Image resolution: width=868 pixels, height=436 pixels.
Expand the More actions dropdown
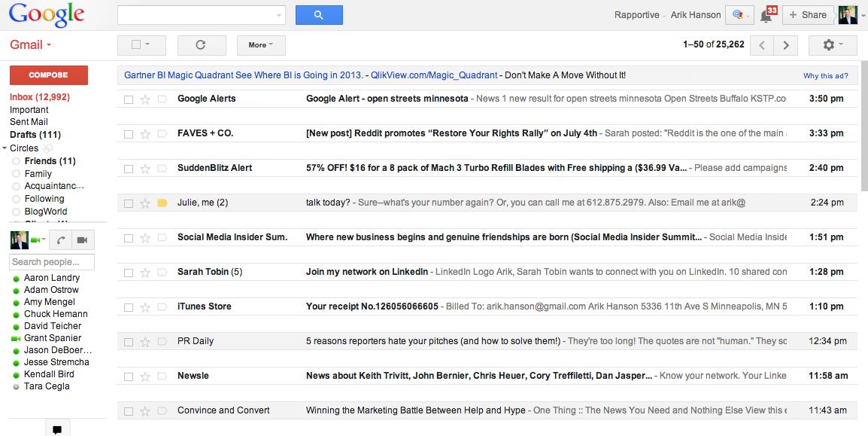[x=260, y=45]
